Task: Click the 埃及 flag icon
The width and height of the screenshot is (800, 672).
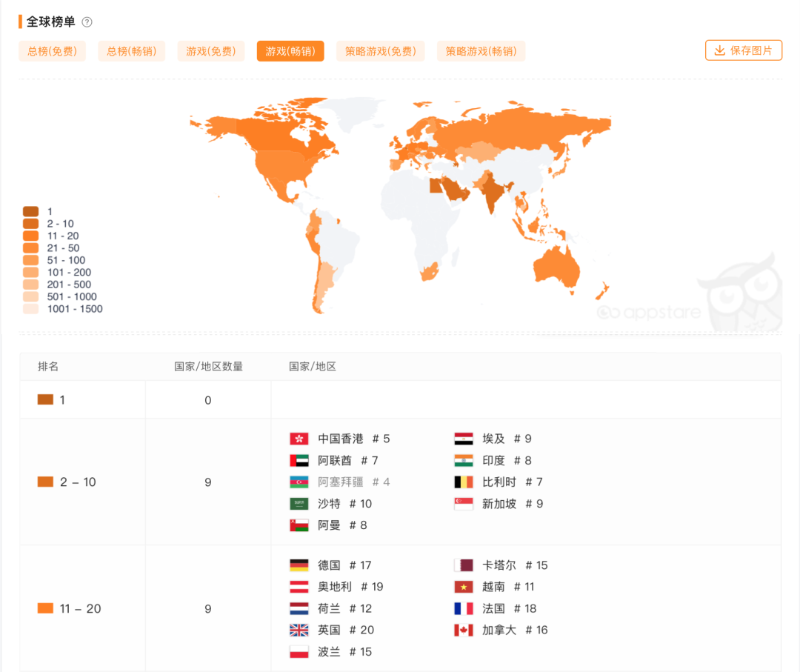Action: coord(464,439)
